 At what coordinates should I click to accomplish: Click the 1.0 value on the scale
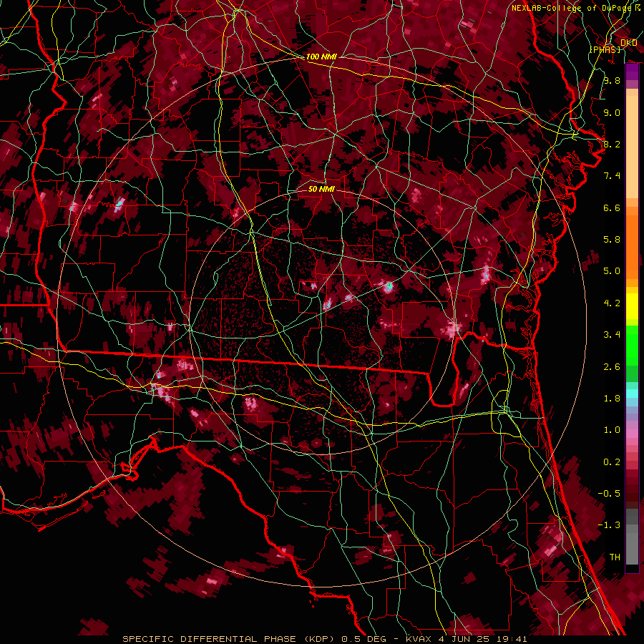(x=612, y=430)
